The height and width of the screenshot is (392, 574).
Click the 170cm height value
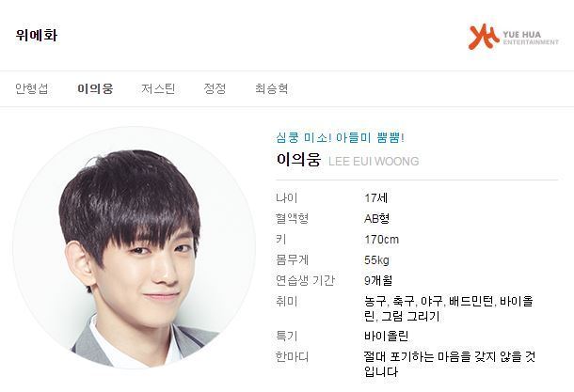click(x=381, y=240)
